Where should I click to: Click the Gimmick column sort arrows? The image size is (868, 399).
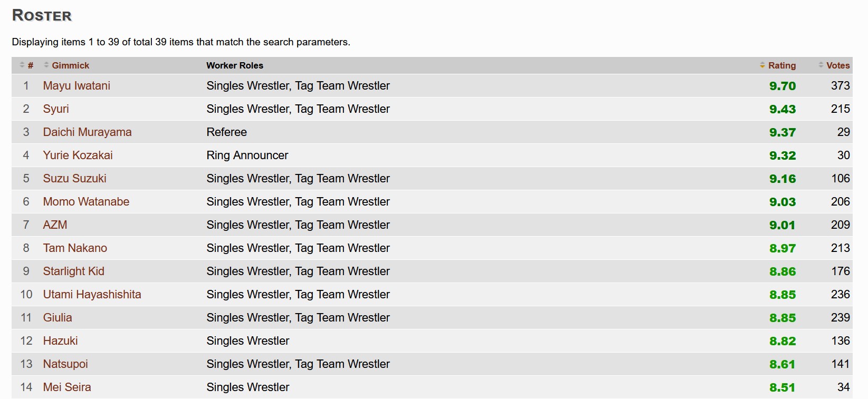pos(46,65)
